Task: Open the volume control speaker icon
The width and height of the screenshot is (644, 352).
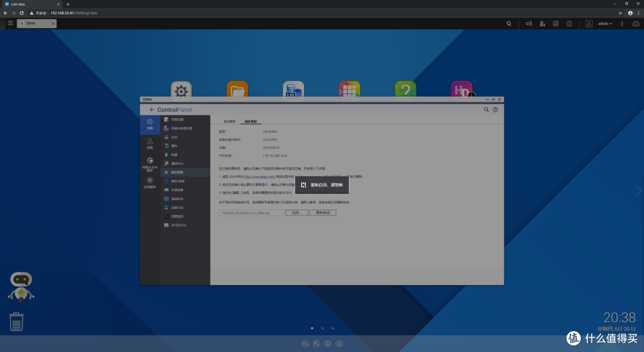Action: point(528,24)
